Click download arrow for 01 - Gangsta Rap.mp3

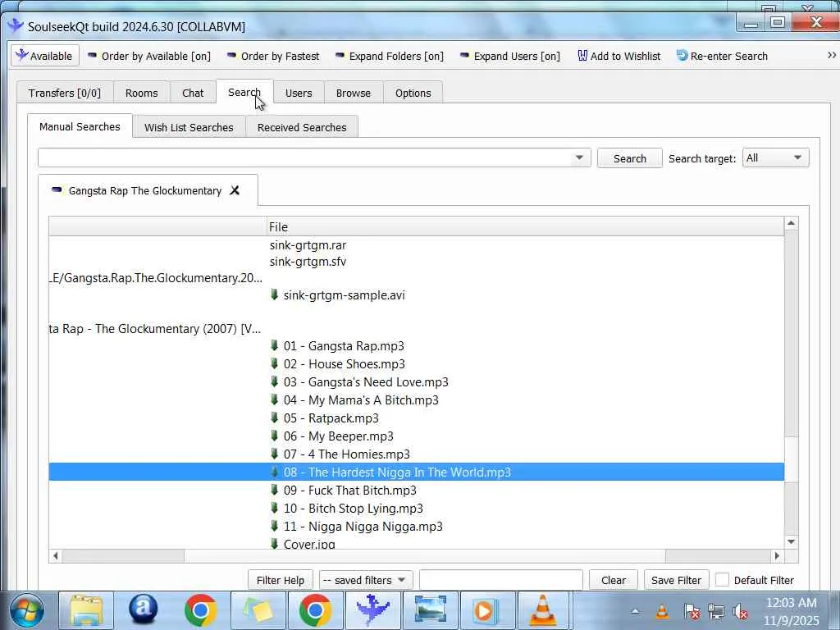(x=274, y=345)
